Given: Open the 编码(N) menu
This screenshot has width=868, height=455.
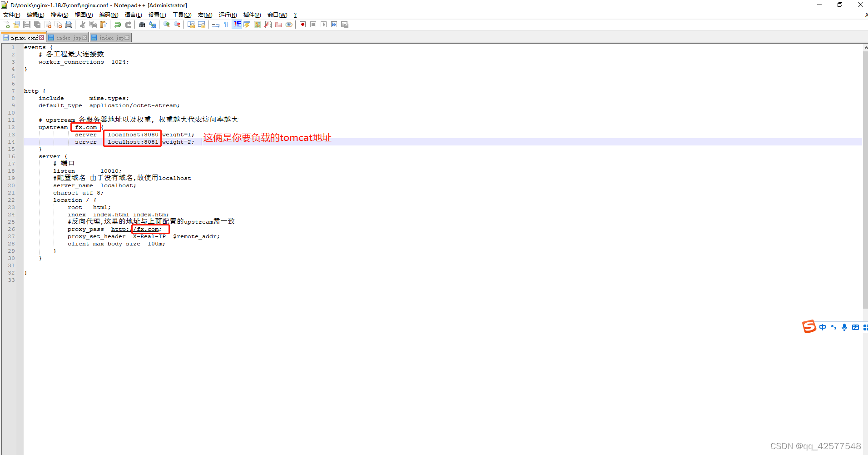Looking at the screenshot, I should pyautogui.click(x=109, y=15).
